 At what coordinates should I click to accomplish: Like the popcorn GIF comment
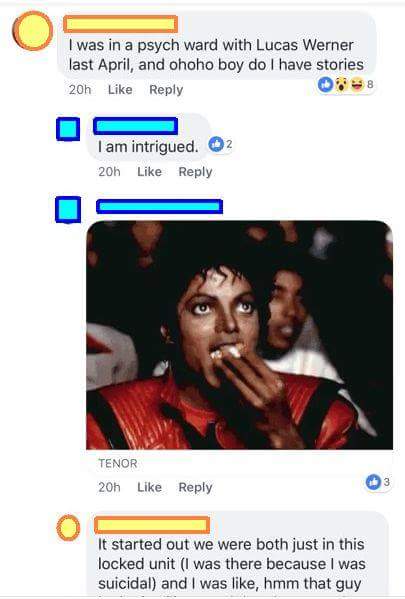pos(149,487)
